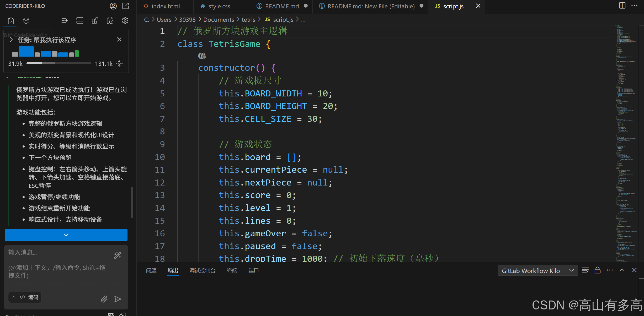Viewport: 644px width, 316px height.
Task: Open CodeRider-Kilo settings gear
Action: click(x=125, y=21)
